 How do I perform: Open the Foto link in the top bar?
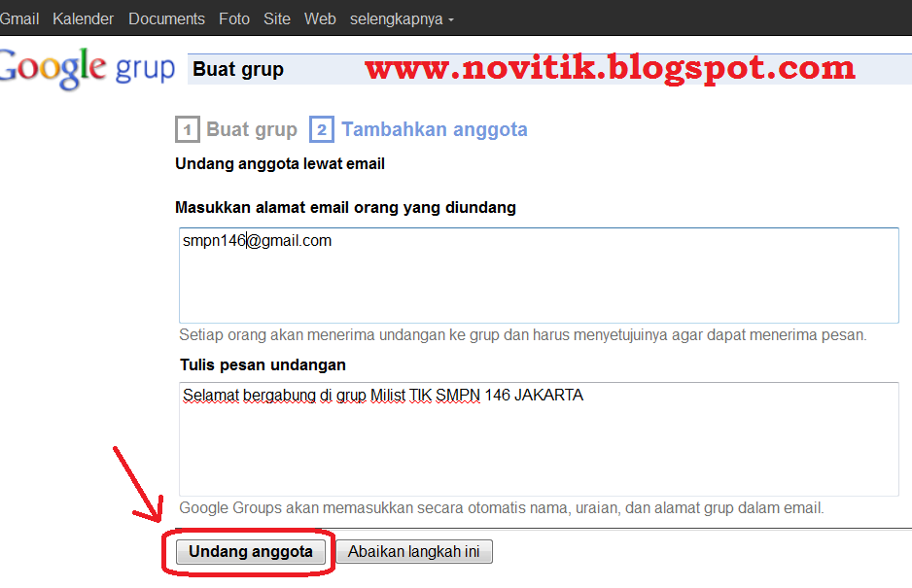(x=234, y=18)
